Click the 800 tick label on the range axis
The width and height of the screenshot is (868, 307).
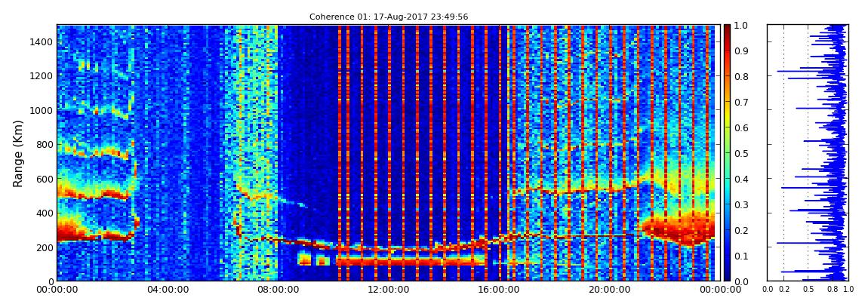(45, 144)
